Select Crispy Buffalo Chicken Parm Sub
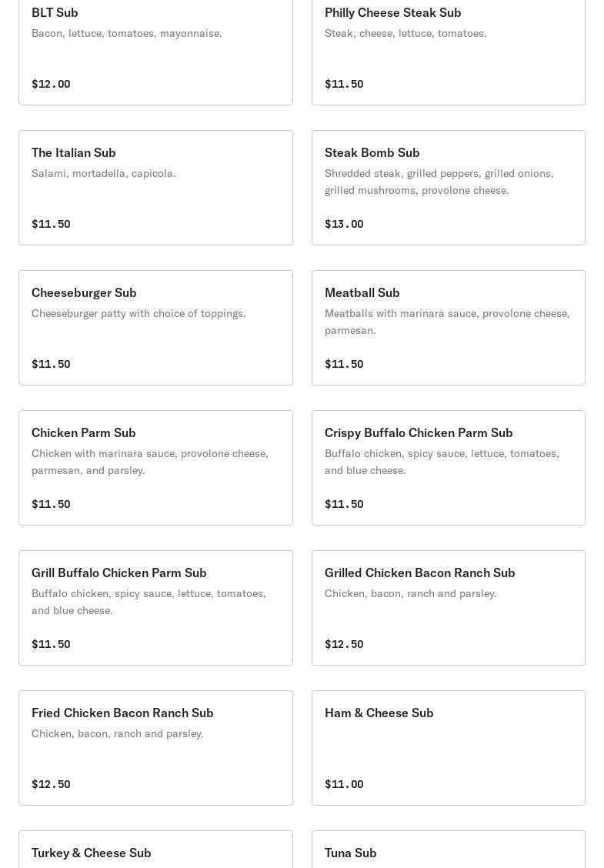This screenshot has width=604, height=868. click(449, 468)
